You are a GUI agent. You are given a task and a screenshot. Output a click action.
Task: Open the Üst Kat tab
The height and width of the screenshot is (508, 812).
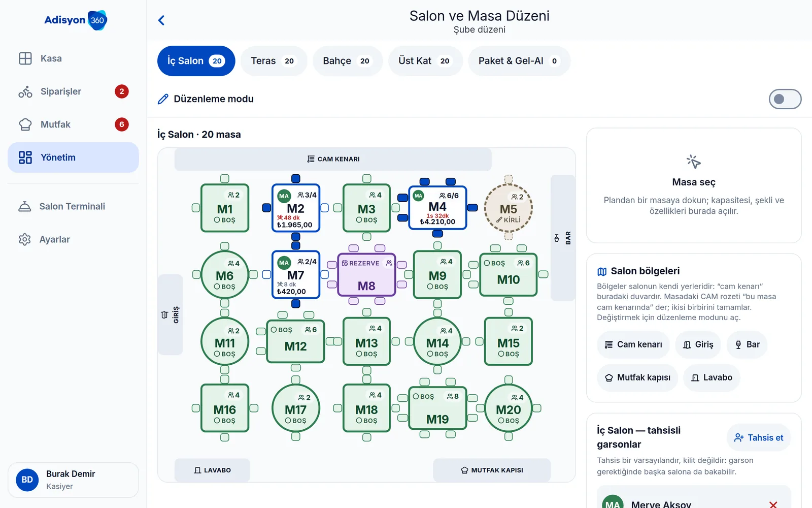(x=425, y=61)
